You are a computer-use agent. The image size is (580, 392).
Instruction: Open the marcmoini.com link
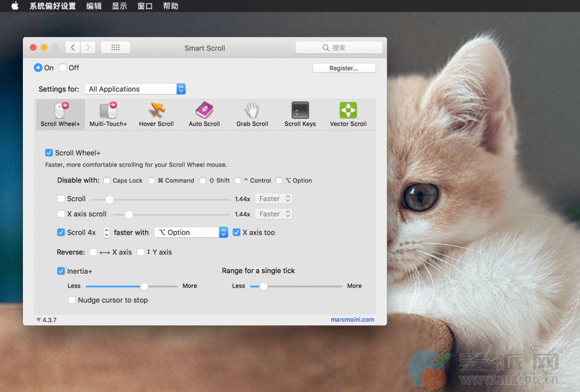tap(352, 319)
